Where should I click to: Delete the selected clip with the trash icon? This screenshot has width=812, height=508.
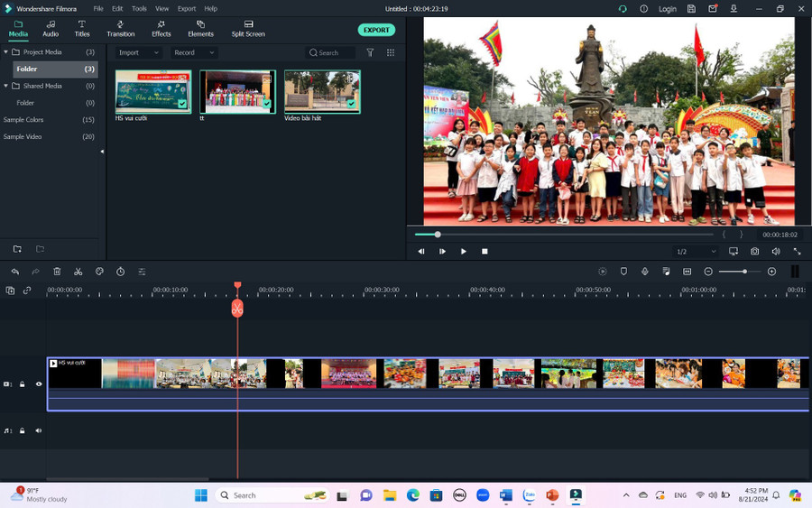click(x=57, y=272)
